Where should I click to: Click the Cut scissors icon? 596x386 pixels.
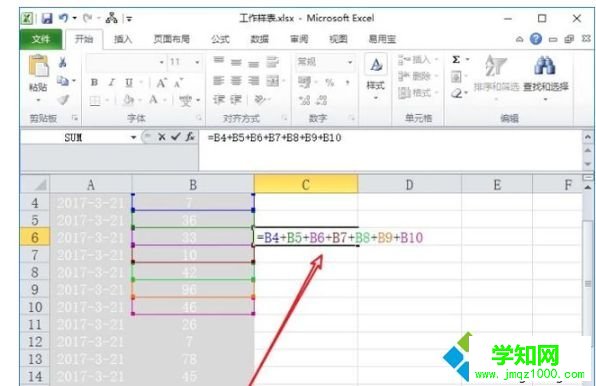(x=63, y=62)
